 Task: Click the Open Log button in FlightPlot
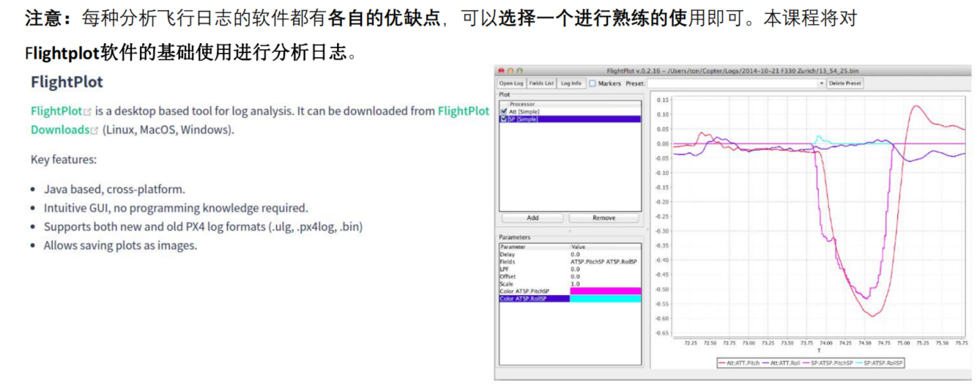pyautogui.click(x=511, y=83)
